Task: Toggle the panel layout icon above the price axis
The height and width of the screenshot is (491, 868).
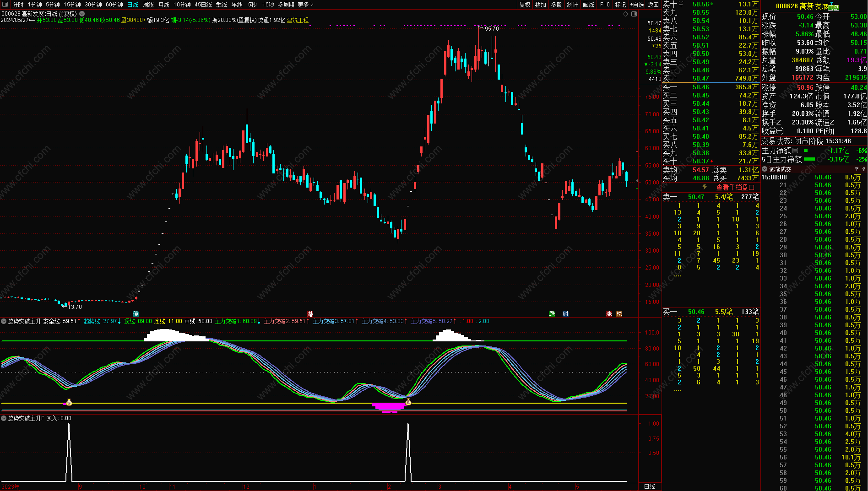Action: [634, 14]
